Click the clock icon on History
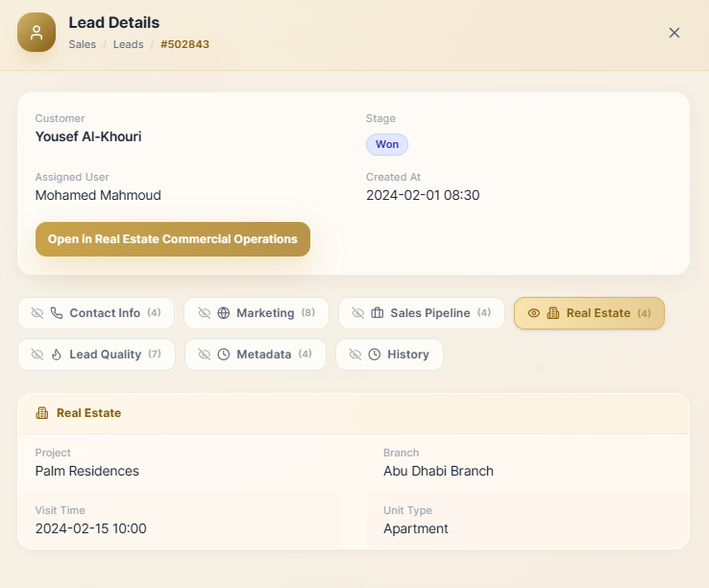709x588 pixels. [375, 355]
